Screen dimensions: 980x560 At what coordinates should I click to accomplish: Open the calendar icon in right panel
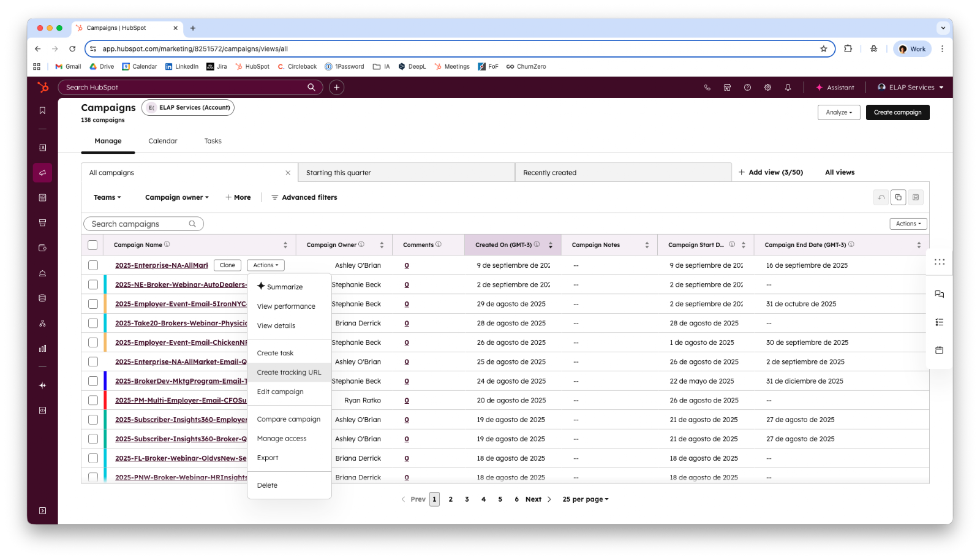(940, 350)
